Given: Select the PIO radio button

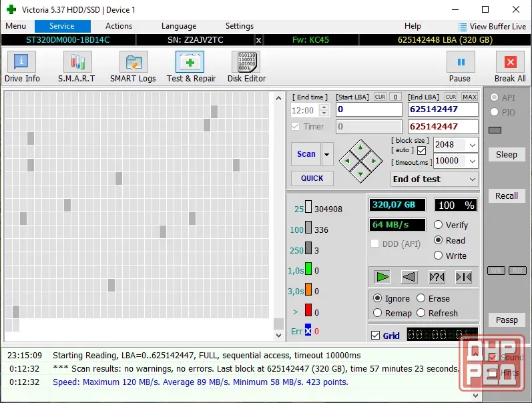Looking at the screenshot, I should pyautogui.click(x=495, y=112).
